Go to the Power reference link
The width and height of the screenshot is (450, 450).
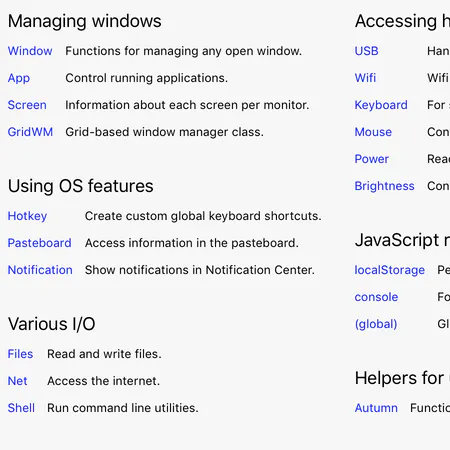[x=372, y=159]
